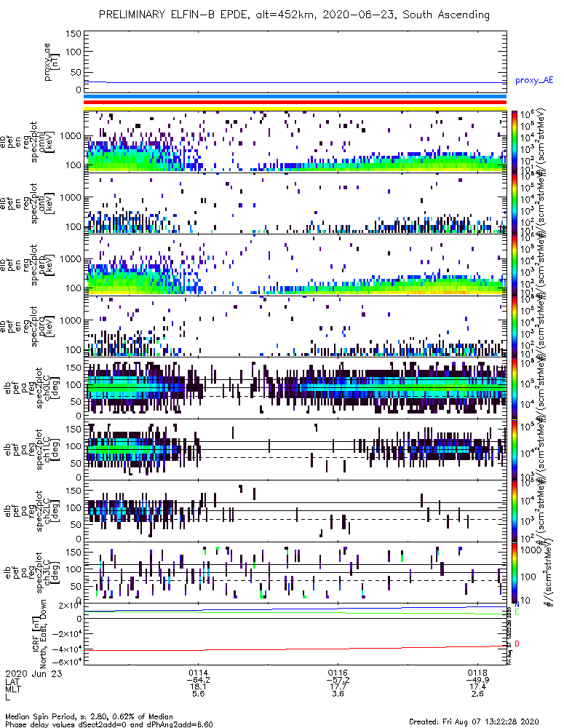Click the omni panel color scale bar
This screenshot has height=728, width=564.
tap(514, 141)
